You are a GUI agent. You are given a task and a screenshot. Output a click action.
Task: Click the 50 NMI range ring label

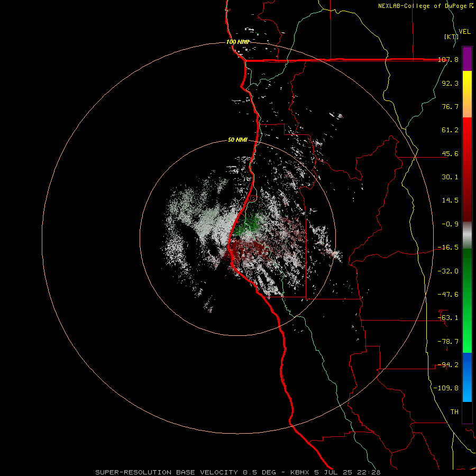[237, 140]
